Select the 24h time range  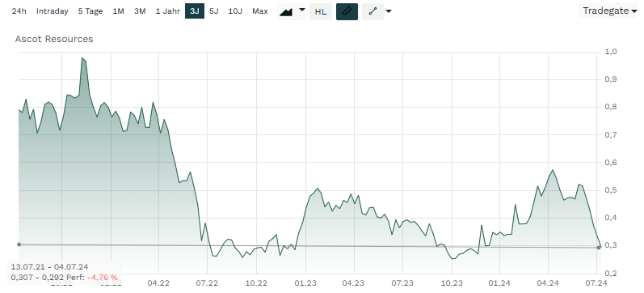click(19, 11)
